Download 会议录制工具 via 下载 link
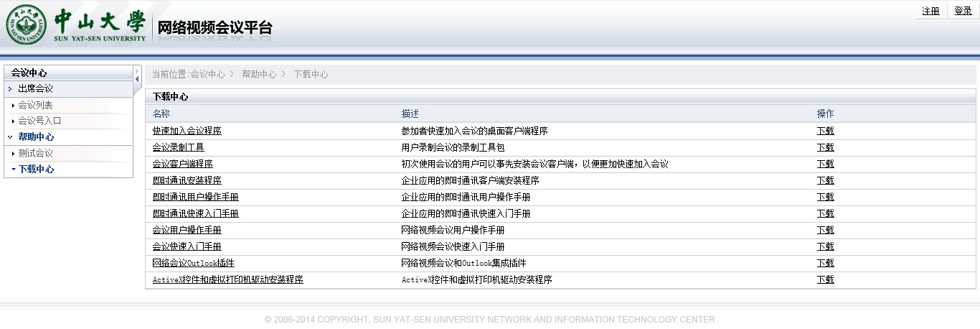 [x=826, y=148]
